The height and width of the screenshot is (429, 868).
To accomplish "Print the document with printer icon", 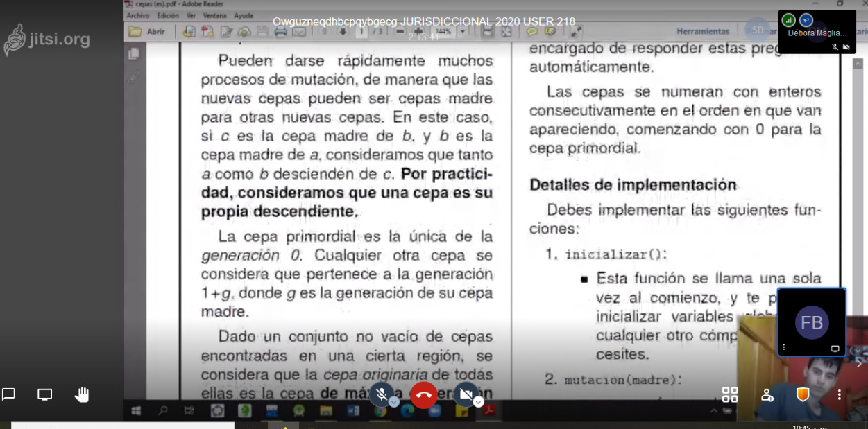I will (x=280, y=31).
